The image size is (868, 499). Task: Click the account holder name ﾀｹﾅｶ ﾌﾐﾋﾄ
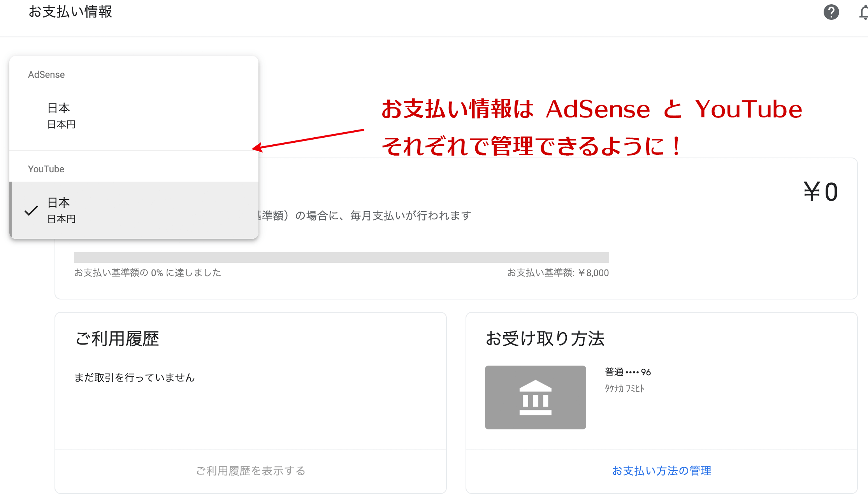(625, 388)
